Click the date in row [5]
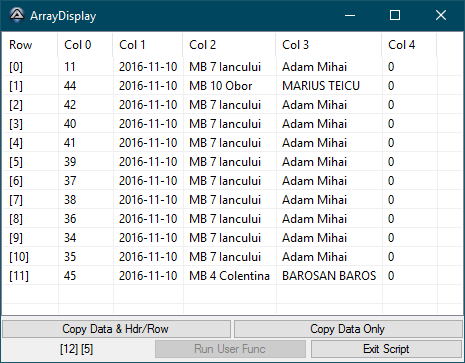Screen dimensions: 465x363 point(148,162)
